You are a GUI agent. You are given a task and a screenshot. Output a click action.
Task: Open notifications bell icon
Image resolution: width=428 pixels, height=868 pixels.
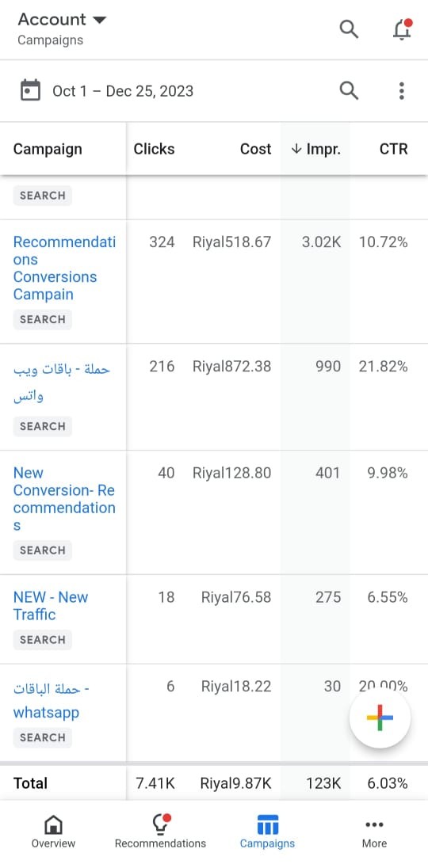[403, 29]
